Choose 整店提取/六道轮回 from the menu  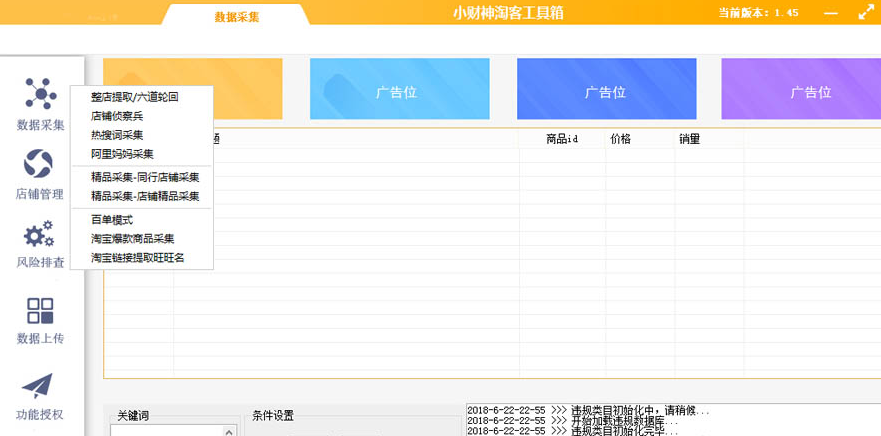pyautogui.click(x=134, y=98)
